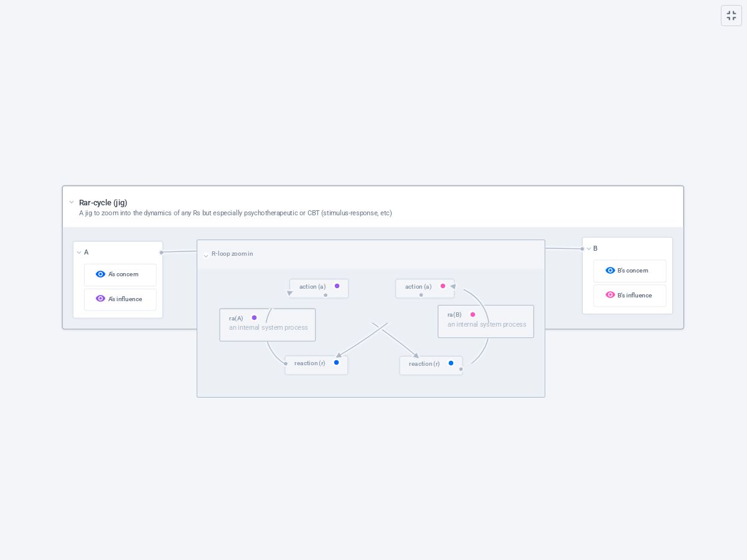Click the exit fullscreen icon

(731, 16)
